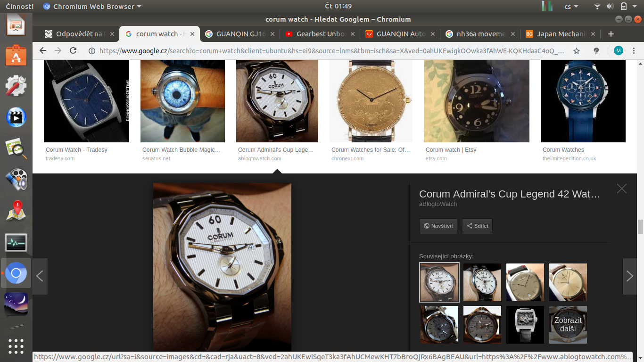Open the Corum Watches for Sale result link
The image size is (644, 362).
tap(371, 150)
